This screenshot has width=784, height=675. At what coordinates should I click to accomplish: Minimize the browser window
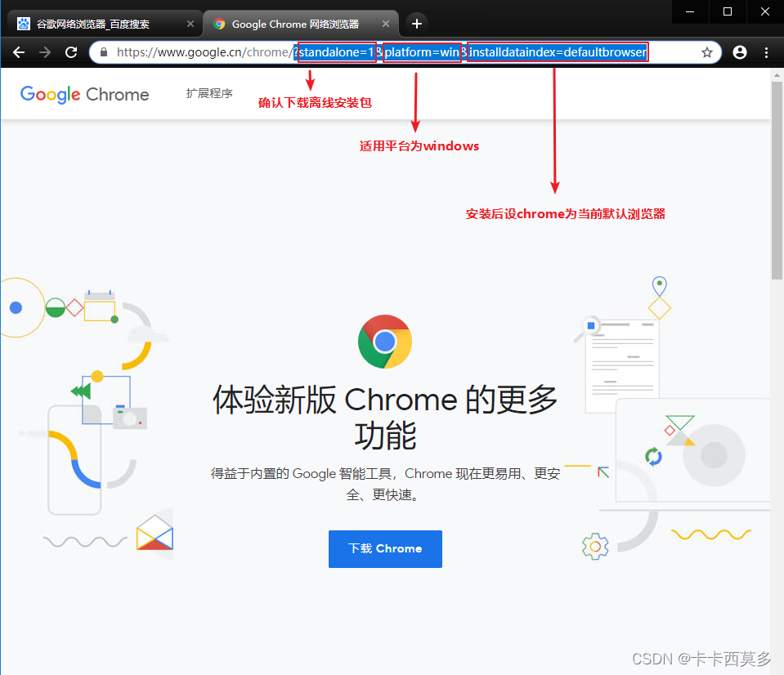(690, 11)
